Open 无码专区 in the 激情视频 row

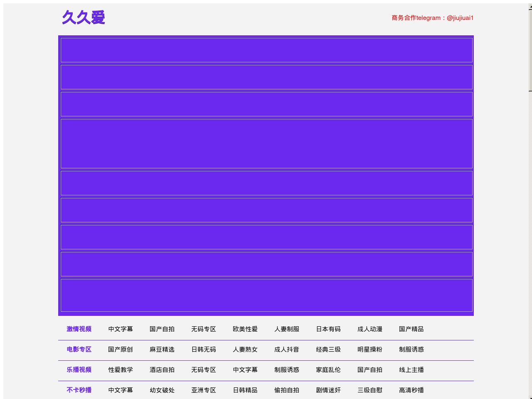204,329
